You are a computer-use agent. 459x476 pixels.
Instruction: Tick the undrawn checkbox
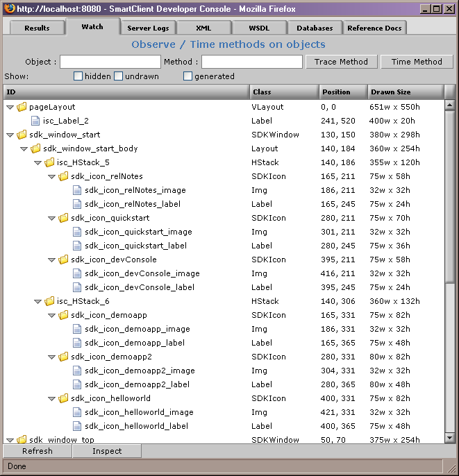click(119, 76)
